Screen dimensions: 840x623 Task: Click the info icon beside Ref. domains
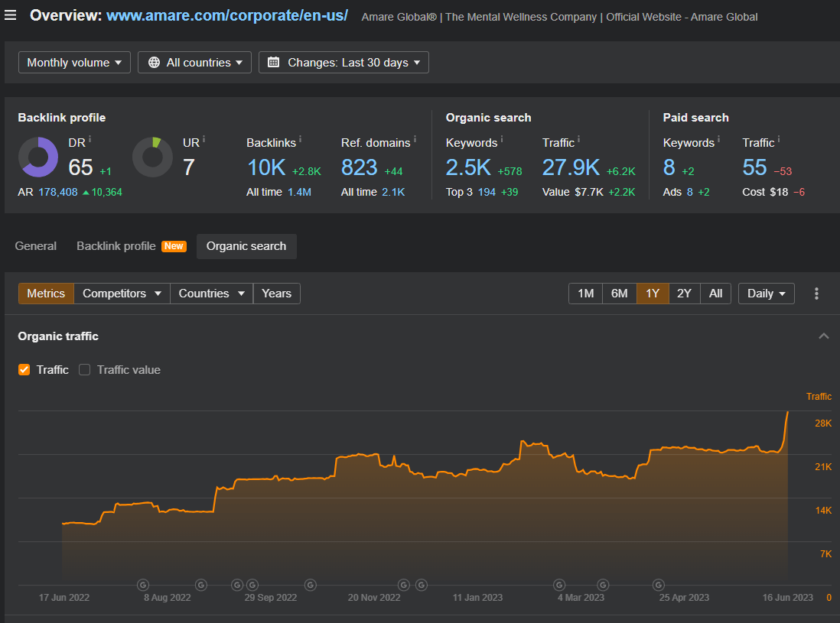click(x=415, y=139)
